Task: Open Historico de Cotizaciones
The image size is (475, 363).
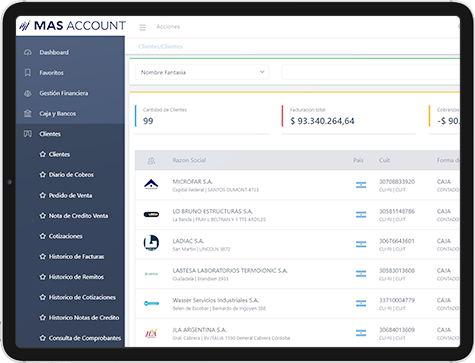Action: click(x=82, y=297)
